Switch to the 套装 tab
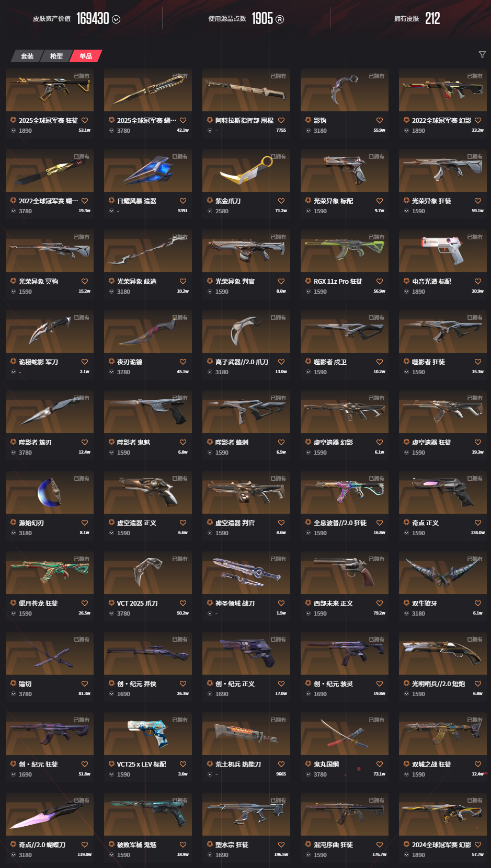The width and height of the screenshot is (491, 868). 27,56
